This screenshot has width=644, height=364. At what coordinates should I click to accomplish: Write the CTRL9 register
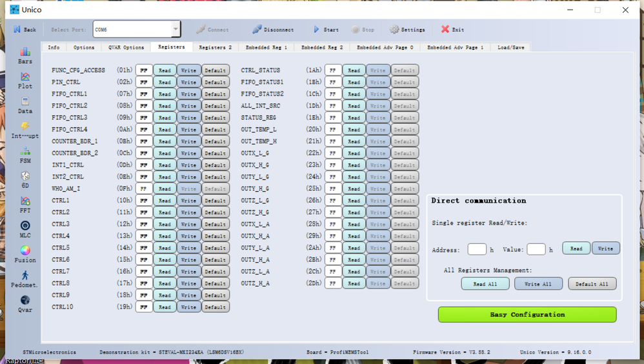(x=189, y=296)
